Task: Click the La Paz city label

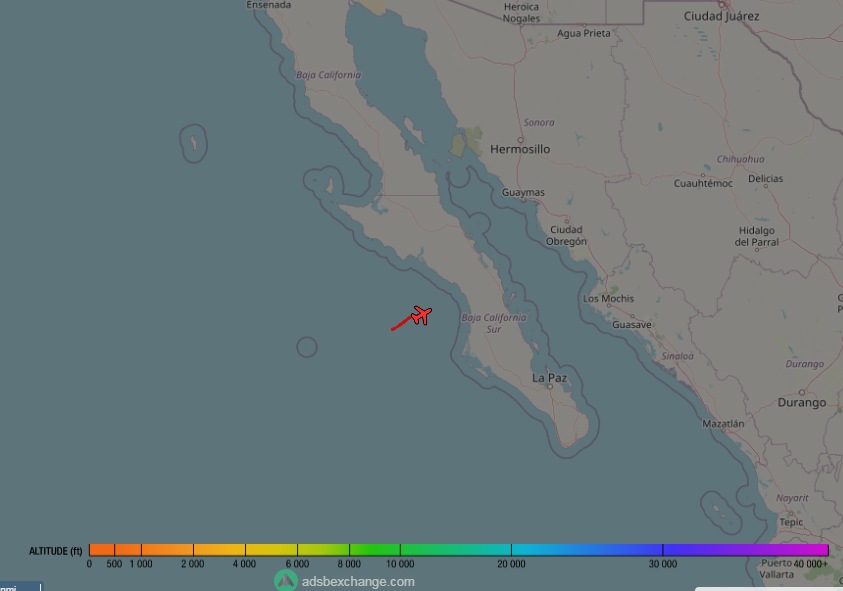Action: tap(549, 378)
